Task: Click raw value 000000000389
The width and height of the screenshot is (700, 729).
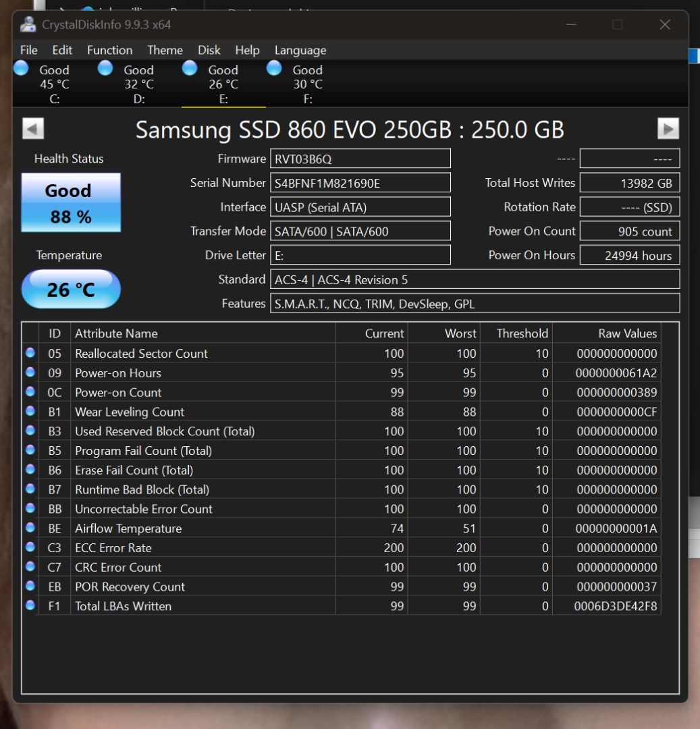Action: tap(617, 392)
